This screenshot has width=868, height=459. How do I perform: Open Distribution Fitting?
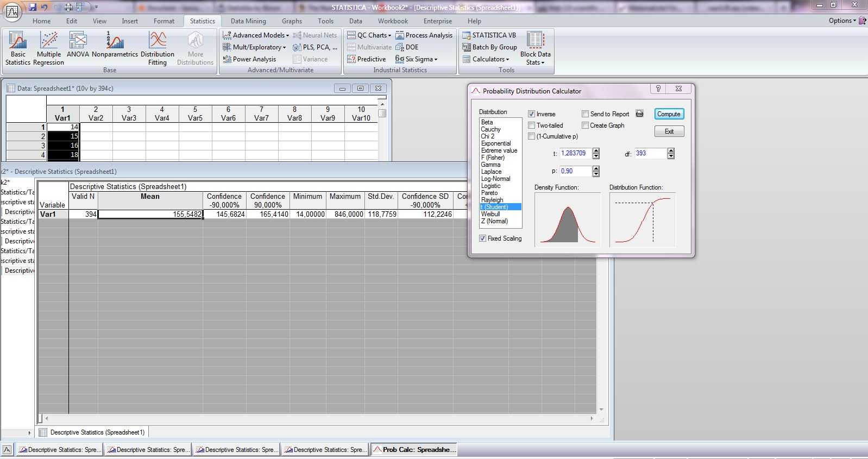click(157, 48)
